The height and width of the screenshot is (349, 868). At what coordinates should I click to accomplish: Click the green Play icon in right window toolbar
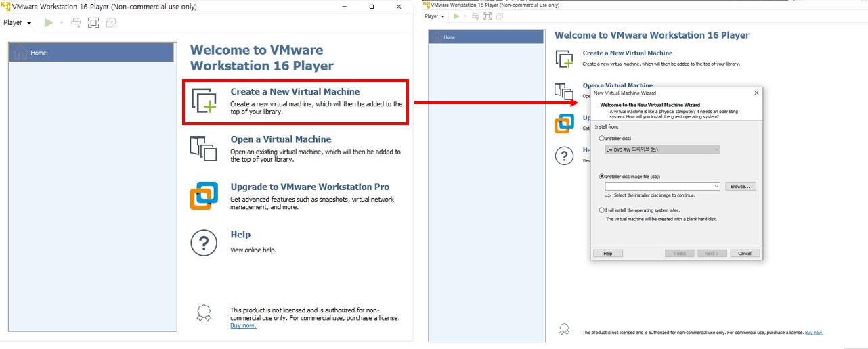tap(456, 16)
